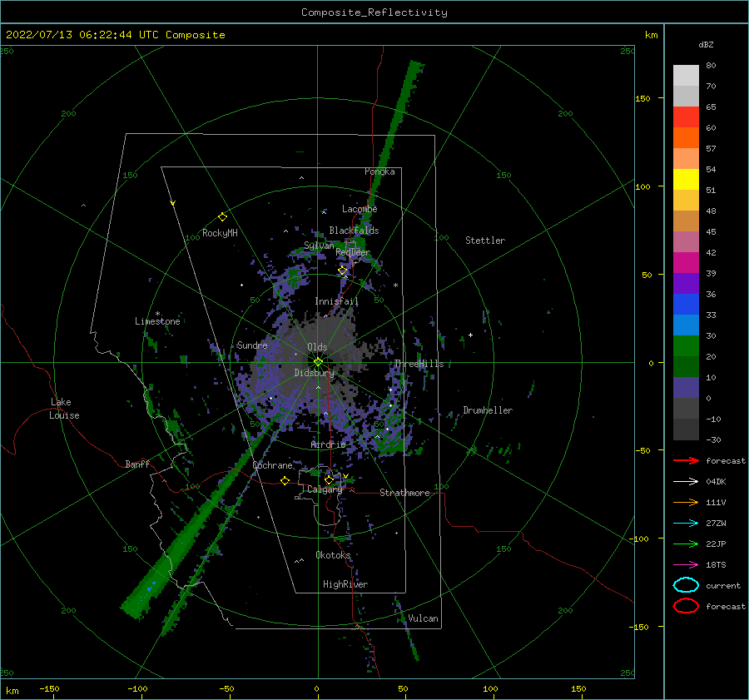Click the slate purple swatch above 0

[x=686, y=388]
